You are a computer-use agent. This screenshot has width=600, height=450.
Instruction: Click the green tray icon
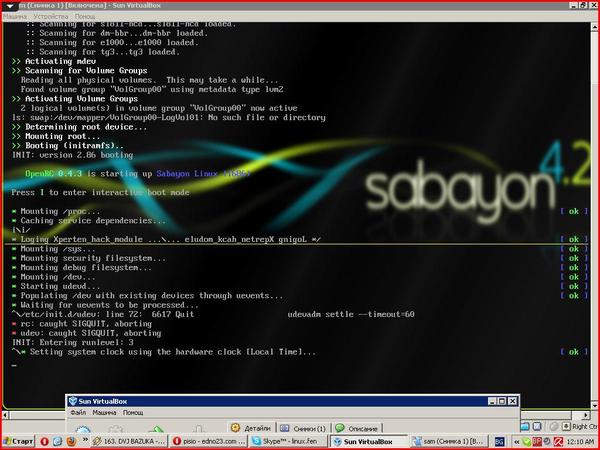point(527,442)
